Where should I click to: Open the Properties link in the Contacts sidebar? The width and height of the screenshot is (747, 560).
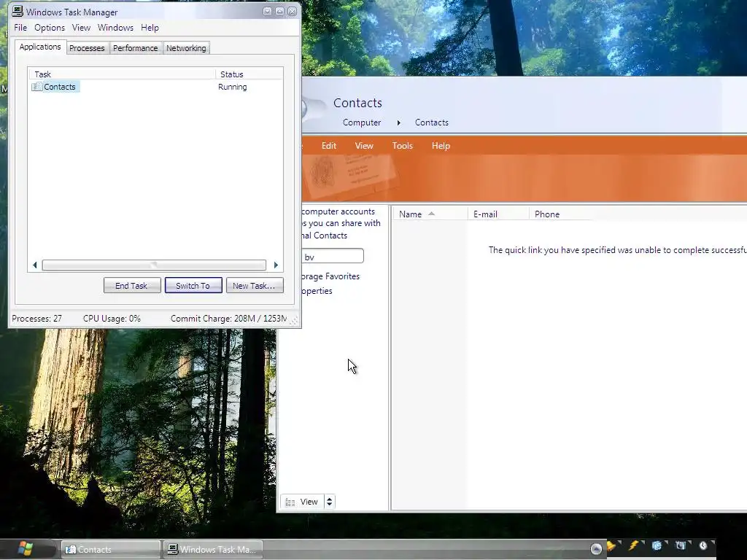tap(317, 291)
